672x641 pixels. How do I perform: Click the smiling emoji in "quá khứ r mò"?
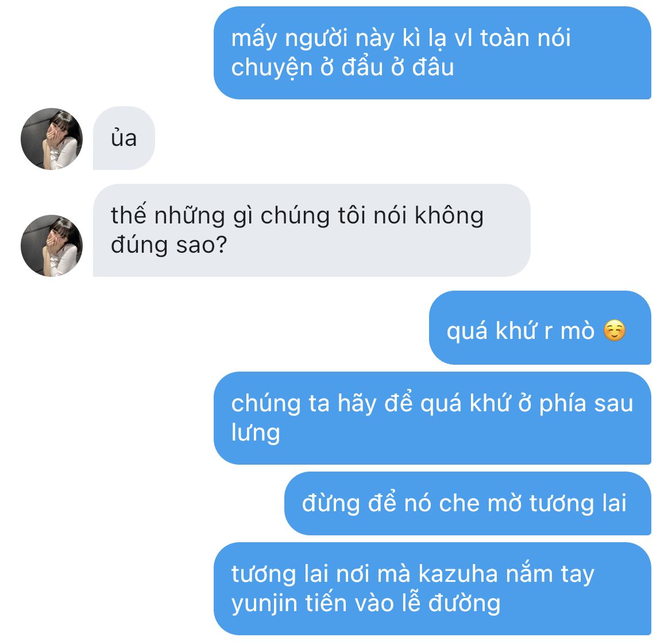coord(615,331)
